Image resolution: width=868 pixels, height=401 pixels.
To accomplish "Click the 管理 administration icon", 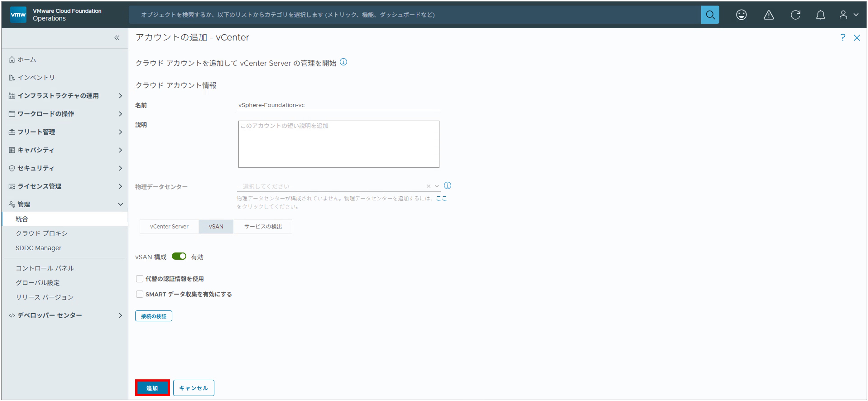I will (x=12, y=204).
